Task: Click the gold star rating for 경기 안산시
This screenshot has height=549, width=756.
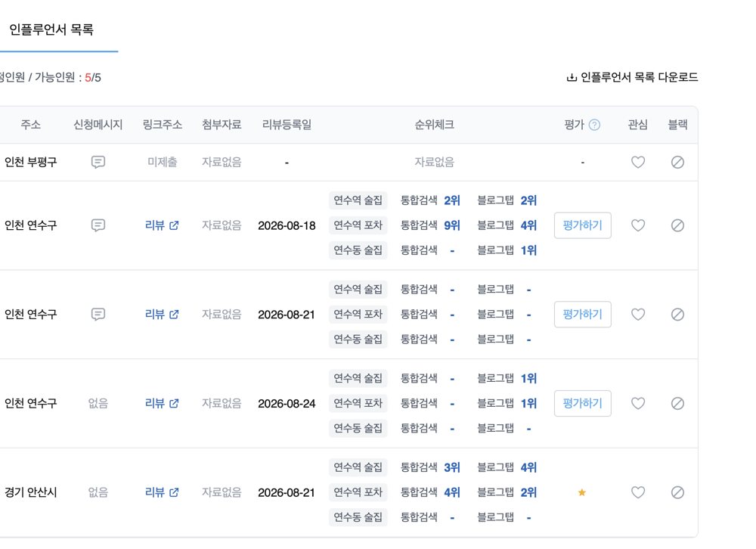Action: pos(582,492)
